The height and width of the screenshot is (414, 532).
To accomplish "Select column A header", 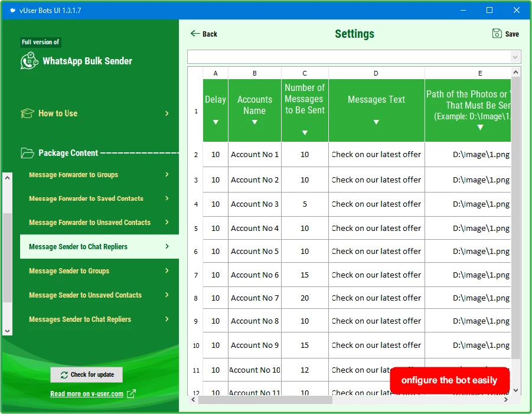I will (x=216, y=73).
